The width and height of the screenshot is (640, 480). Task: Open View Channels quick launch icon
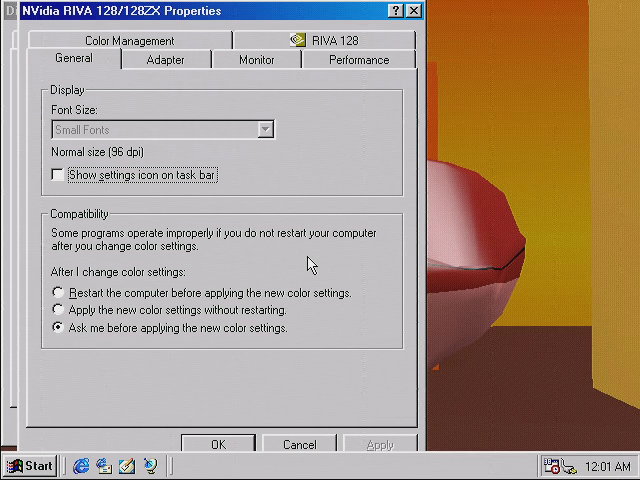[150, 466]
